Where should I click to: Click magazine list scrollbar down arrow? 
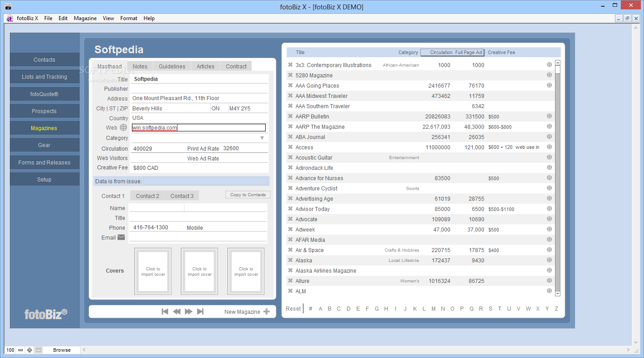click(x=557, y=294)
